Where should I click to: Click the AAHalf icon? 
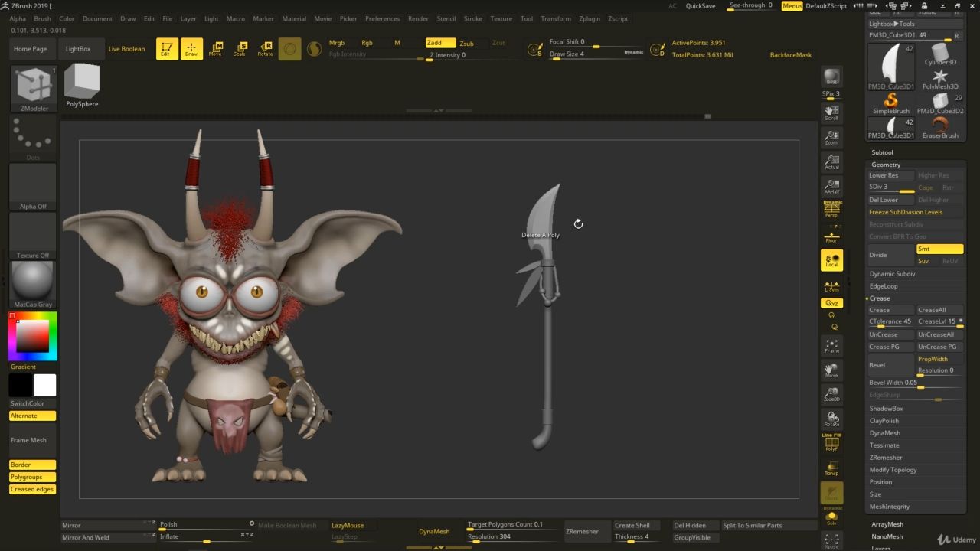coord(831,187)
